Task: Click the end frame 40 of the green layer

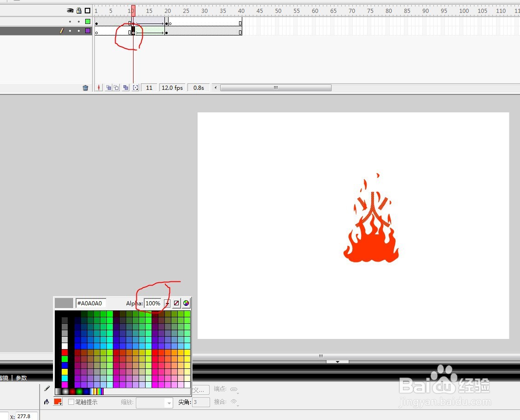Action: (x=240, y=23)
